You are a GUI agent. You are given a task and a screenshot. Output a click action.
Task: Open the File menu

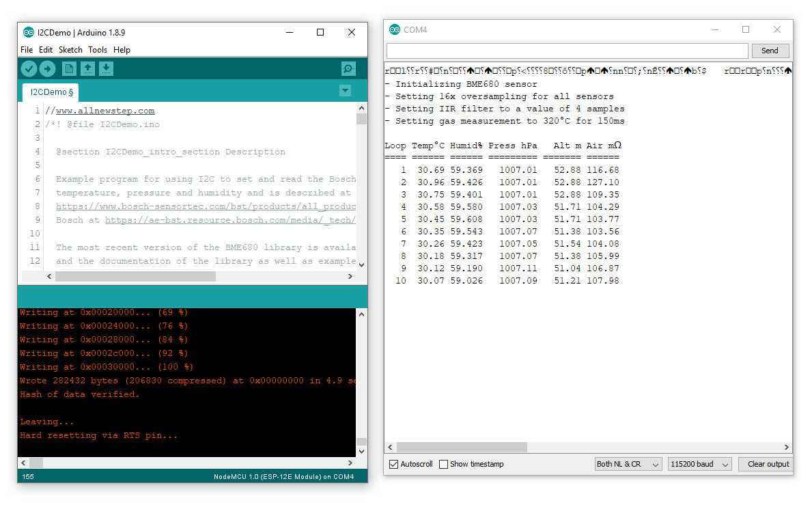(27, 50)
